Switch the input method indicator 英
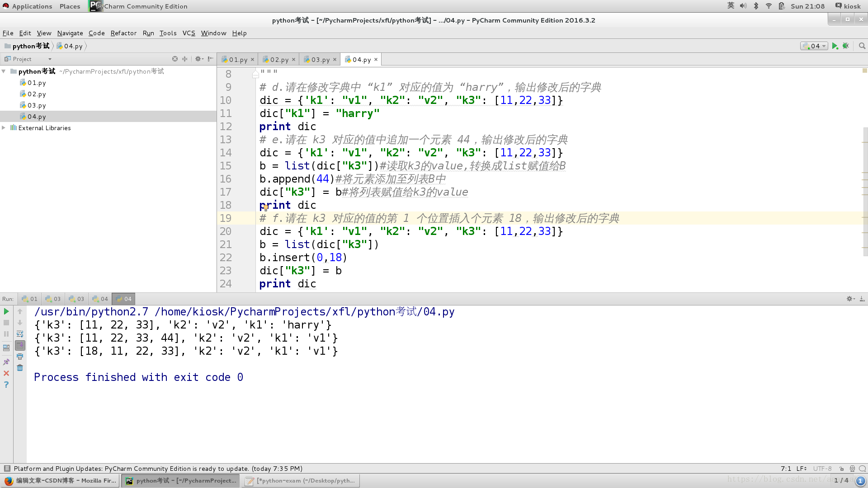The image size is (868, 488). click(x=731, y=6)
